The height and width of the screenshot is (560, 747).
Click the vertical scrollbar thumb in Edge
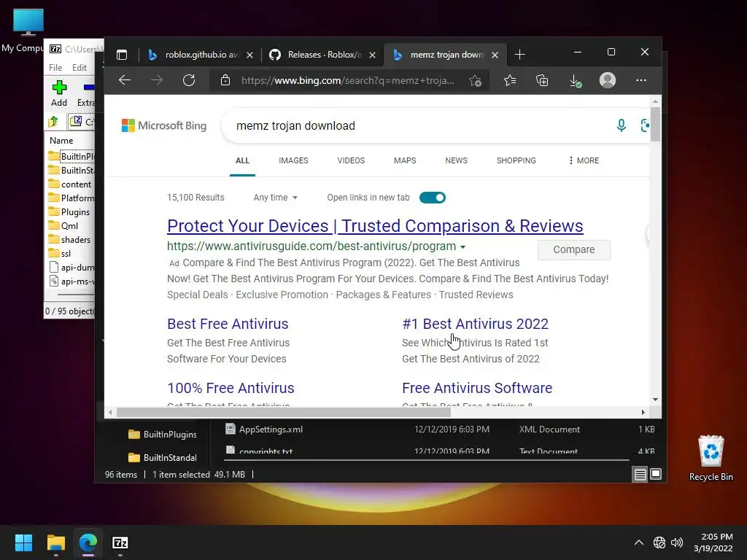tap(656, 125)
